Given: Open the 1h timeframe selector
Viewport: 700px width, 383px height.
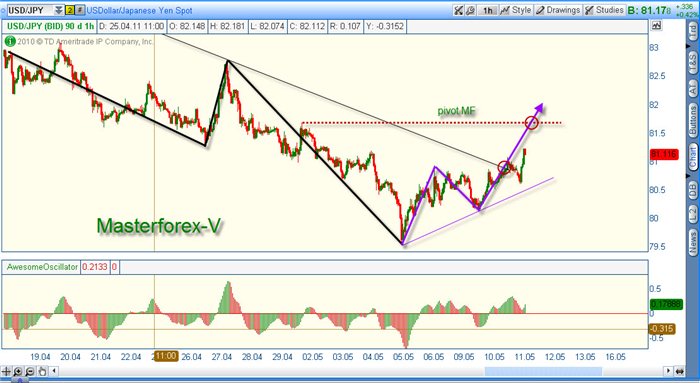Looking at the screenshot, I should coord(487,10).
